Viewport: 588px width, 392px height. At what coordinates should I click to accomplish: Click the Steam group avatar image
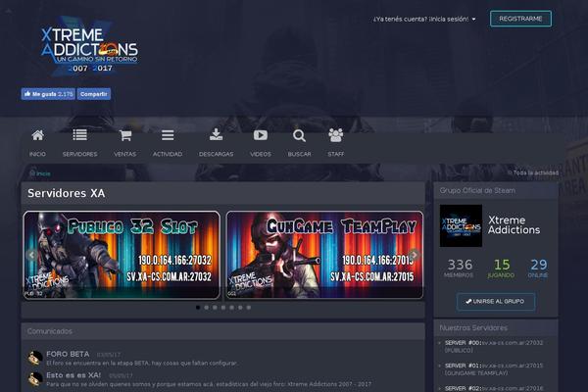[x=461, y=225]
